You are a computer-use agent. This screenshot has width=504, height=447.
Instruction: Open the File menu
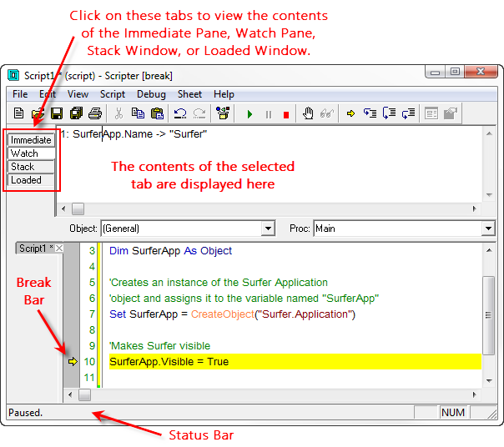[x=20, y=94]
